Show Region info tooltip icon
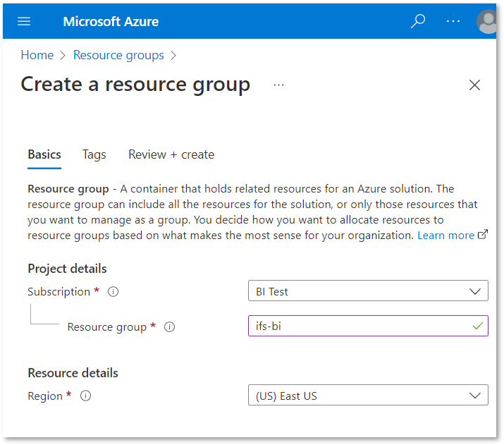Image resolution: width=504 pixels, height=445 pixels. (x=85, y=396)
